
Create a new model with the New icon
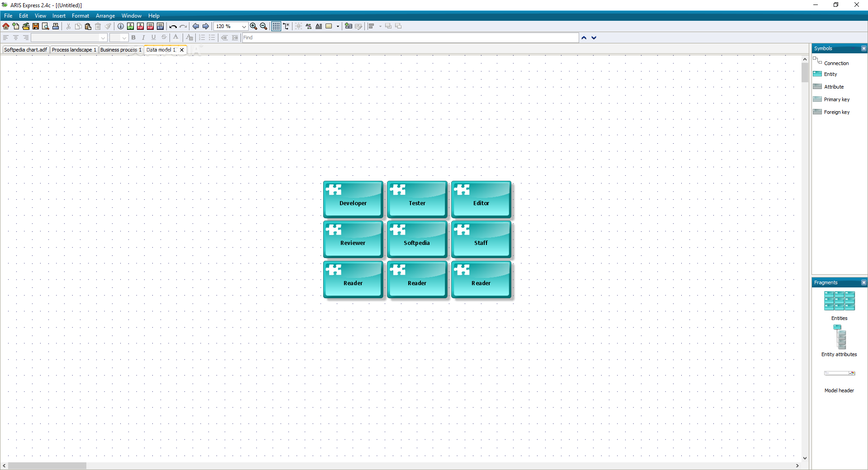(x=16, y=26)
